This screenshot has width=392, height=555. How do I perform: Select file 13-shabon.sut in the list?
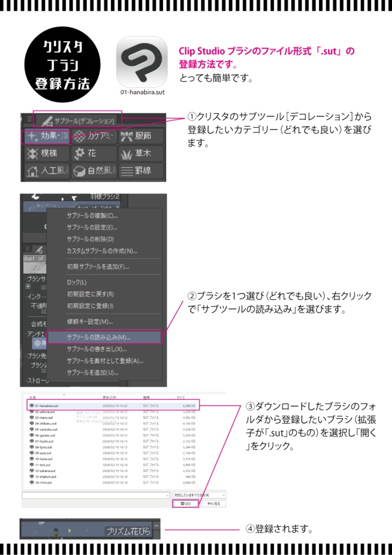[x=114, y=477]
